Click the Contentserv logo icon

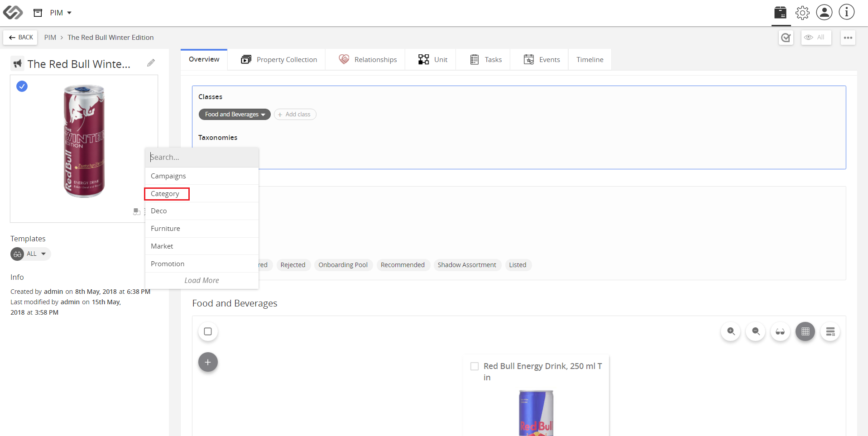click(x=13, y=12)
